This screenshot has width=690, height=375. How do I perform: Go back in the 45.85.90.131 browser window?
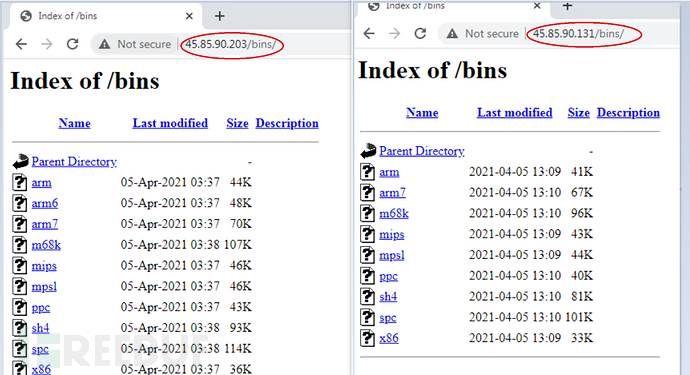369,33
